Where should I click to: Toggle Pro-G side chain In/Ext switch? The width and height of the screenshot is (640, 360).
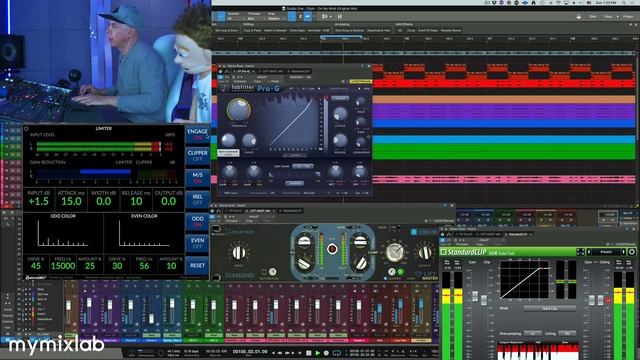point(302,166)
